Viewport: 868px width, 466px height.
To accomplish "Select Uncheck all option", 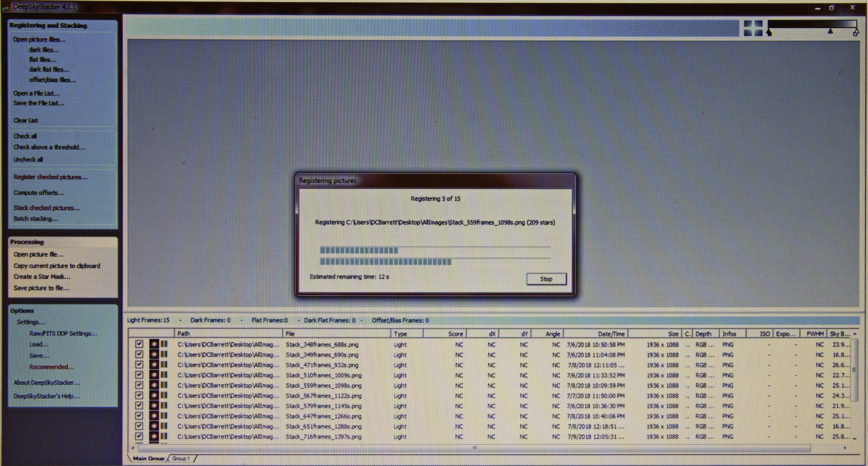I will pyautogui.click(x=28, y=159).
